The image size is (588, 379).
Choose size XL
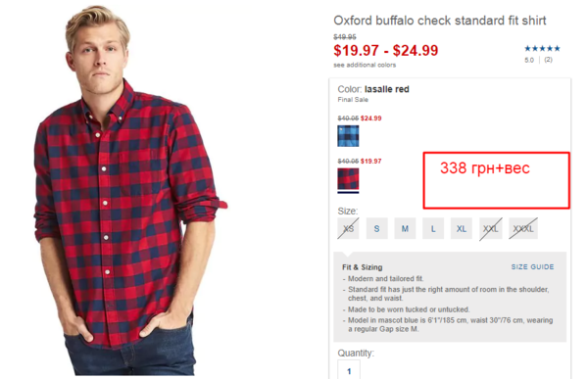tap(462, 228)
